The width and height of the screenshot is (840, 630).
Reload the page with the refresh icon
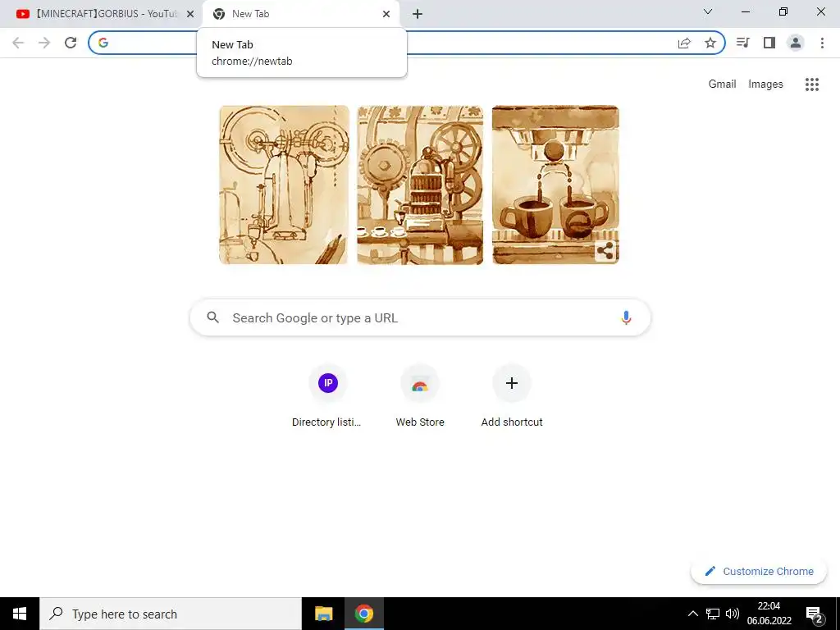coord(71,43)
